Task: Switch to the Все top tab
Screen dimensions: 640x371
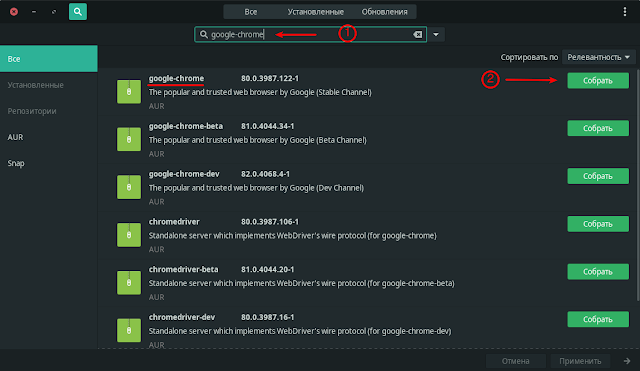Action: click(251, 12)
